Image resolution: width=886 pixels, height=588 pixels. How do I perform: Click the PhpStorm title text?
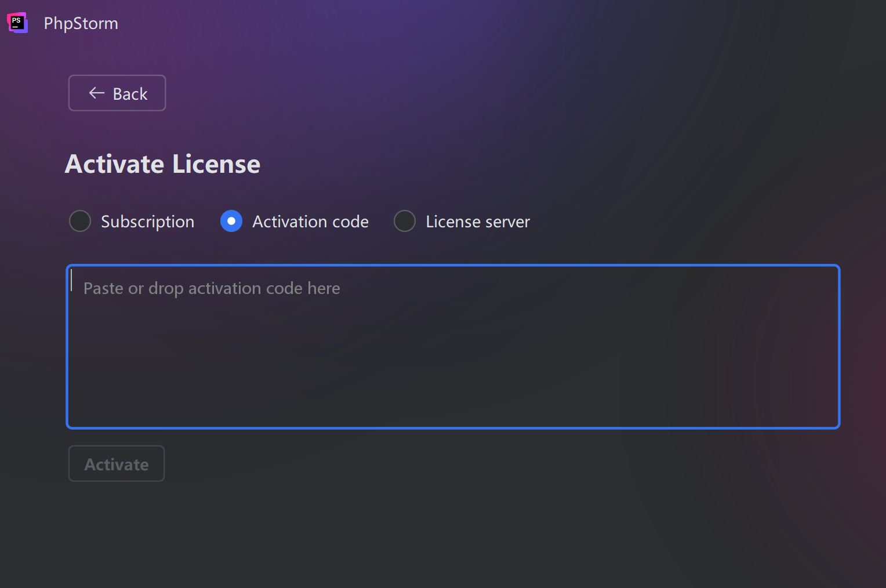click(81, 23)
